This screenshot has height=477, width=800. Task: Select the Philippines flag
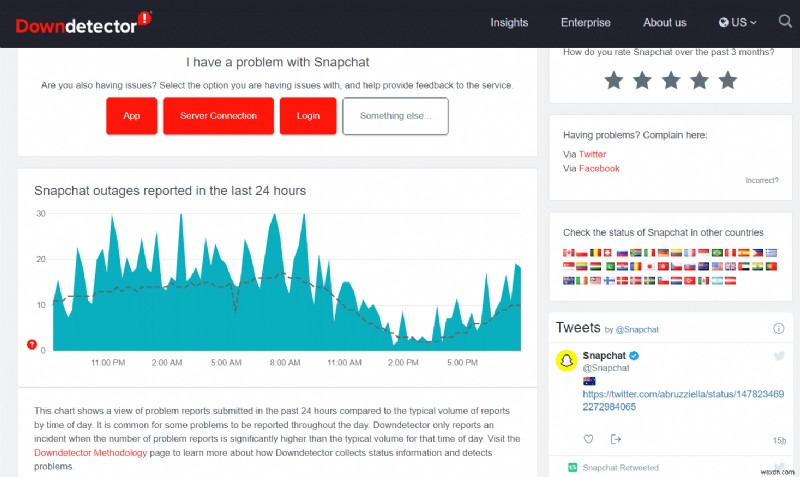pos(758,253)
